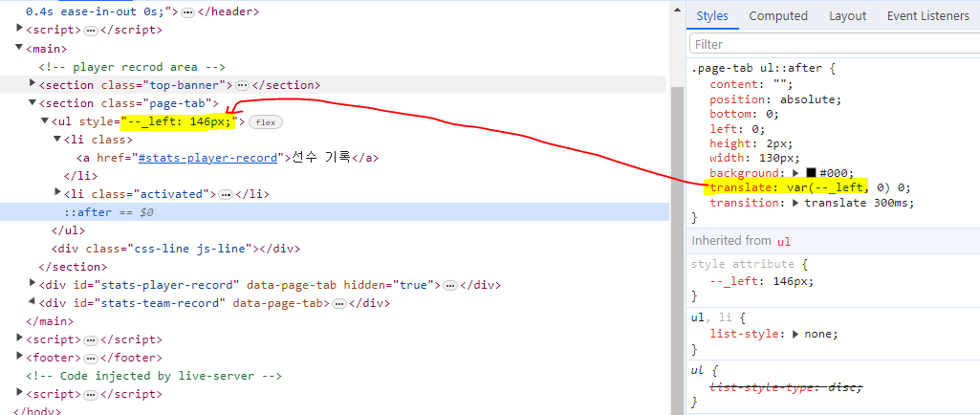The image size is (980, 415).
Task: Expand the script element above footer
Action: point(20,339)
